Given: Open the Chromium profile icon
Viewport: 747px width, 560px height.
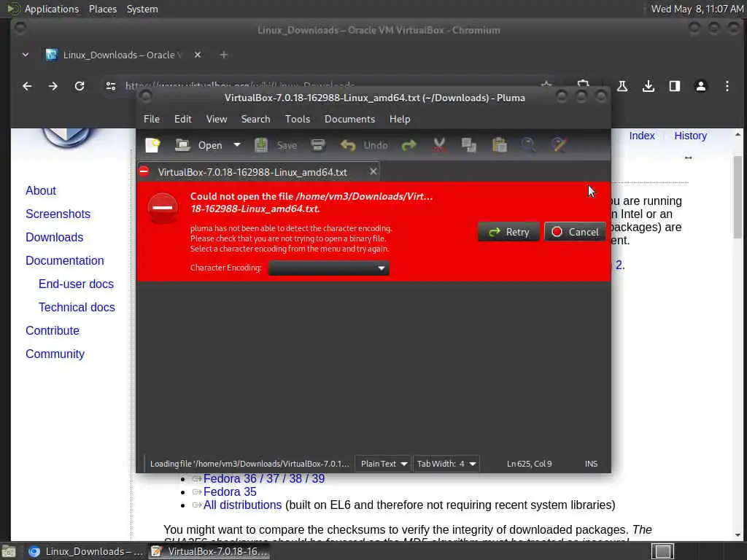Looking at the screenshot, I should 701,86.
